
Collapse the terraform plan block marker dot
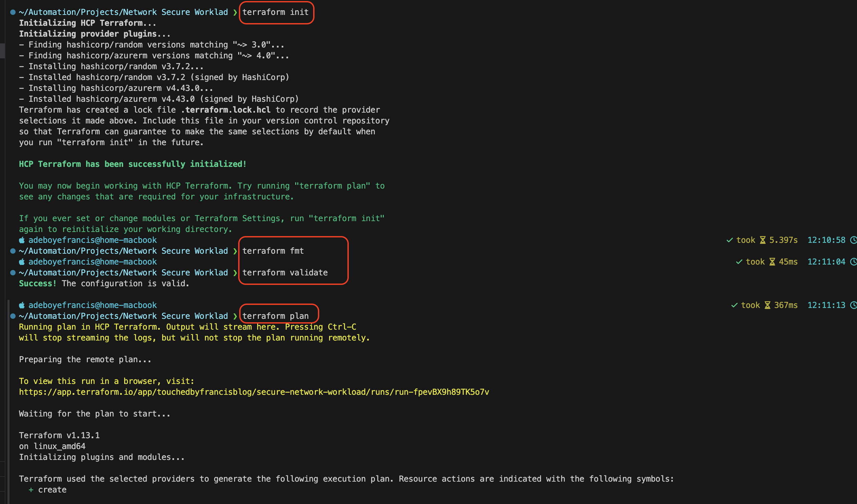pyautogui.click(x=13, y=316)
